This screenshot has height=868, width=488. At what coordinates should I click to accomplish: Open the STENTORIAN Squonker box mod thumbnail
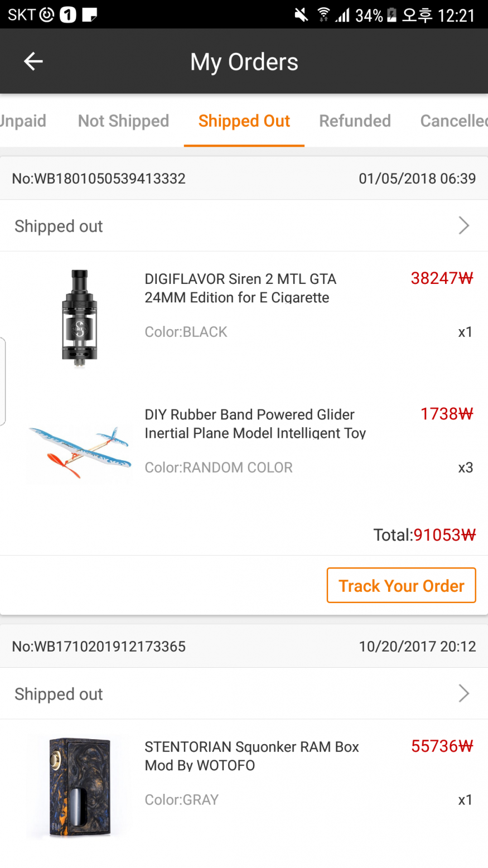pyautogui.click(x=79, y=787)
